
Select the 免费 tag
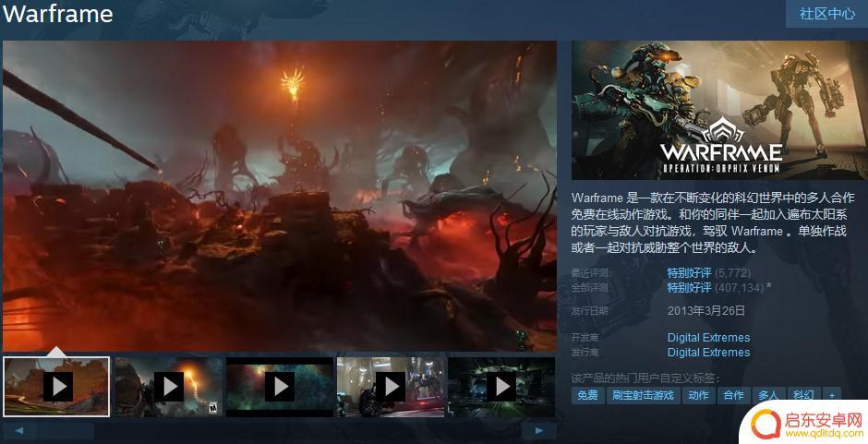point(587,395)
